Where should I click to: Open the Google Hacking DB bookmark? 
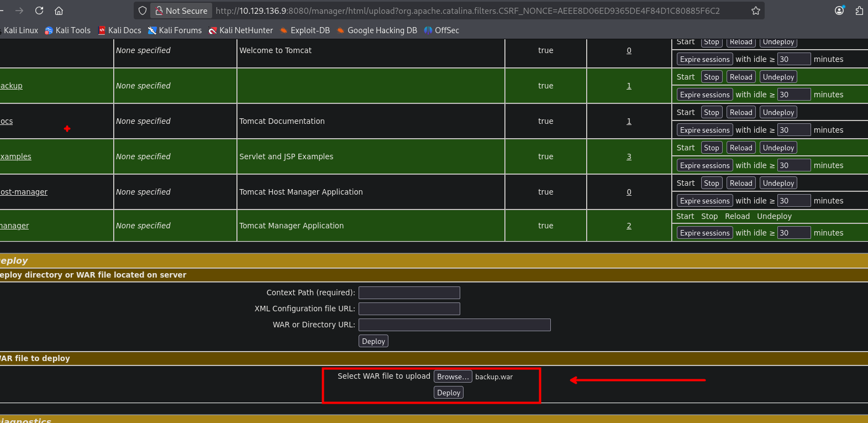[x=377, y=30]
